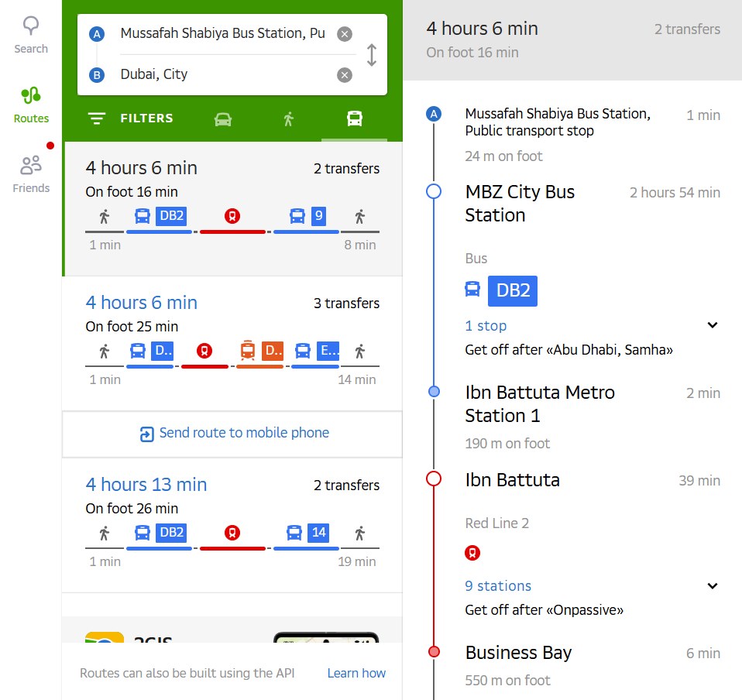Click the 9 stations link

click(x=498, y=585)
